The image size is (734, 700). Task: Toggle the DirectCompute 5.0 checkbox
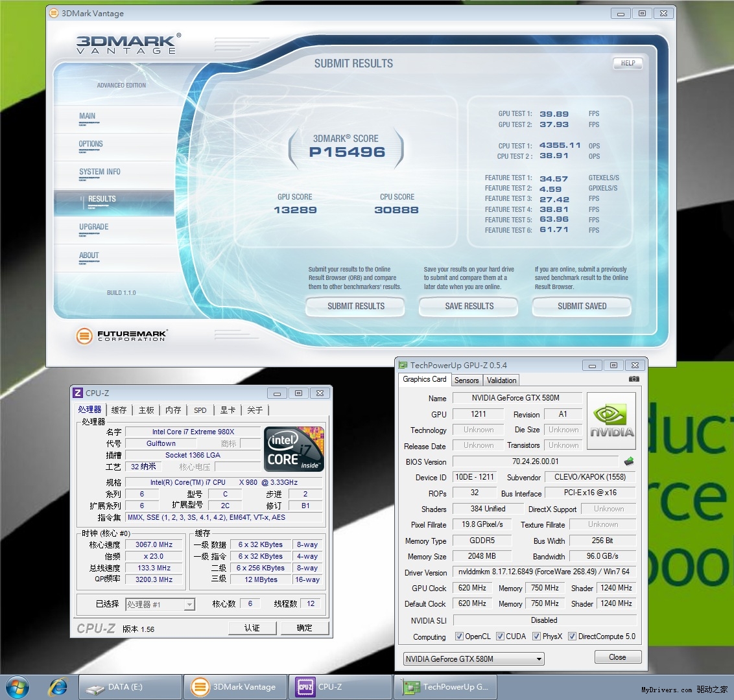(x=572, y=636)
